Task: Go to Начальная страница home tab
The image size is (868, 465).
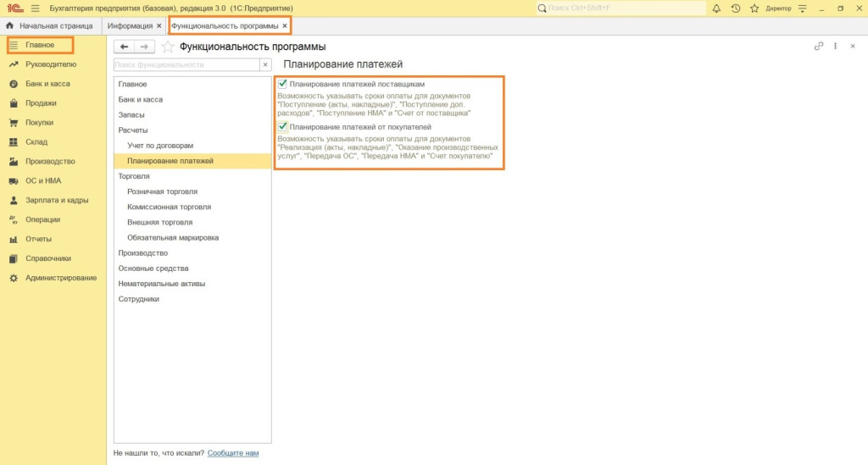Action: [x=51, y=26]
